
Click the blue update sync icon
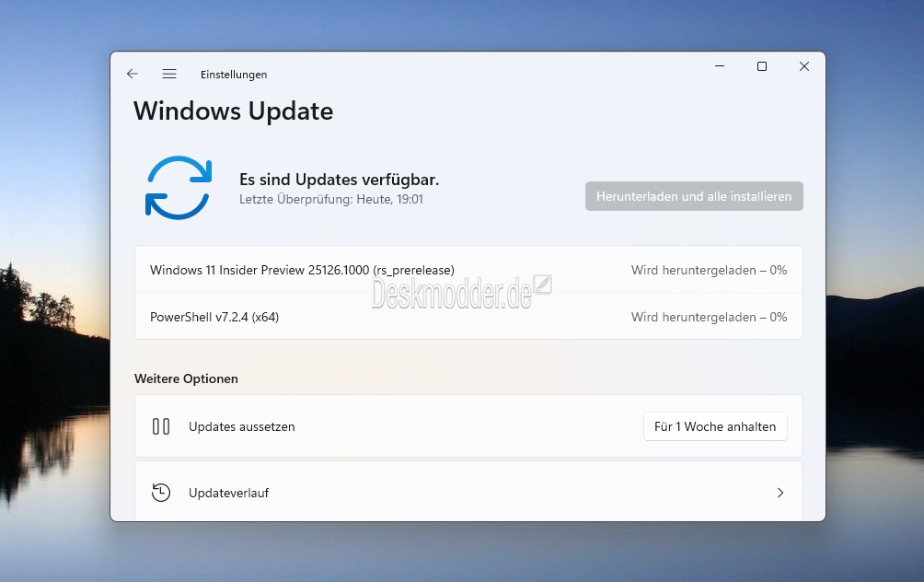[x=178, y=188]
